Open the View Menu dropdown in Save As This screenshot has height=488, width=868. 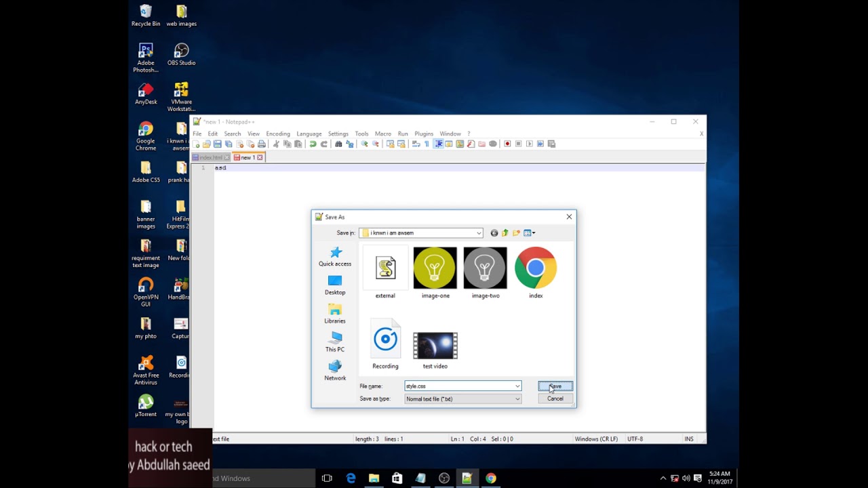[530, 233]
